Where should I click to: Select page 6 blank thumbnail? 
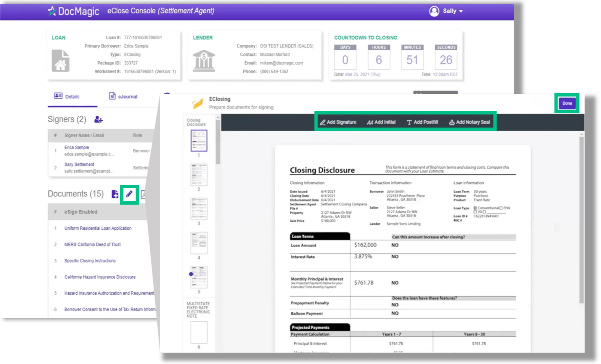pos(199,332)
